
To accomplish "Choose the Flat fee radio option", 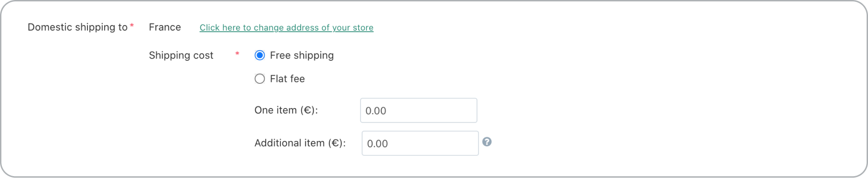I will 260,79.
